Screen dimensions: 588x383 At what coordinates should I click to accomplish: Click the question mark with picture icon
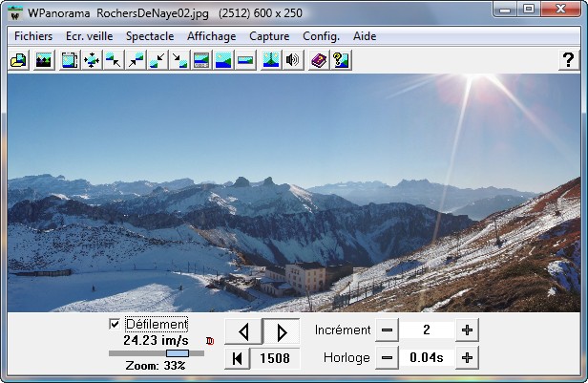coord(341,60)
